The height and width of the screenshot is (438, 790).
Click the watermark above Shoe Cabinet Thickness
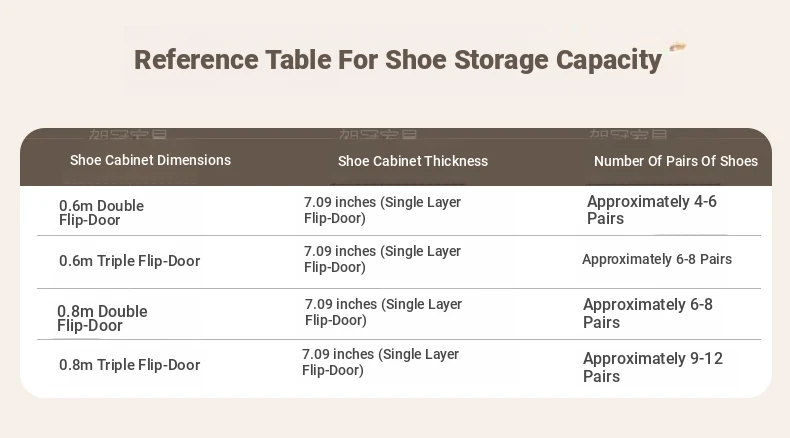click(x=378, y=135)
